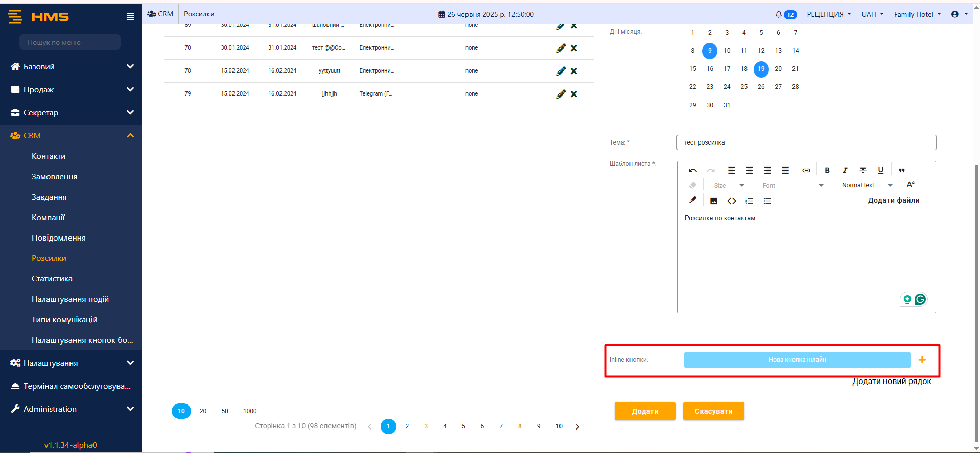The image size is (980, 453).
Task: Open the Family Hotel dropdown
Action: 917,14
